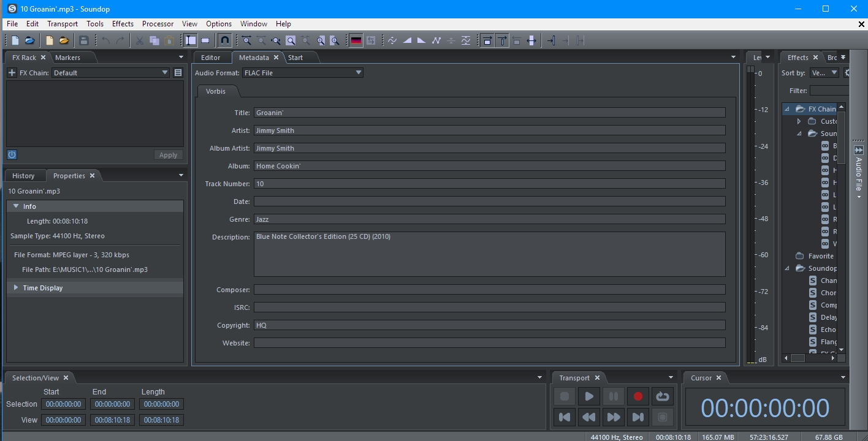Click the Save file toolbar icon
This screenshot has height=441, width=868.
[x=84, y=40]
